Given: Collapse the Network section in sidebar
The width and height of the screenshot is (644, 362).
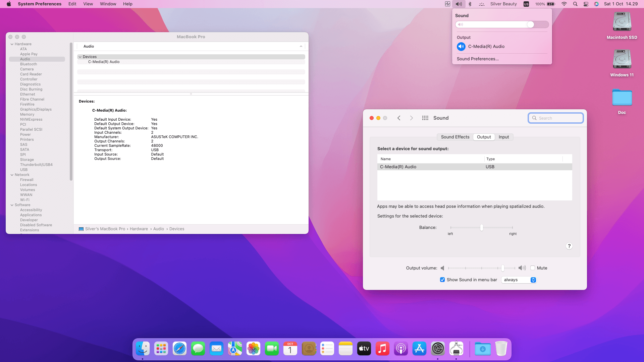Looking at the screenshot, I should (12, 175).
